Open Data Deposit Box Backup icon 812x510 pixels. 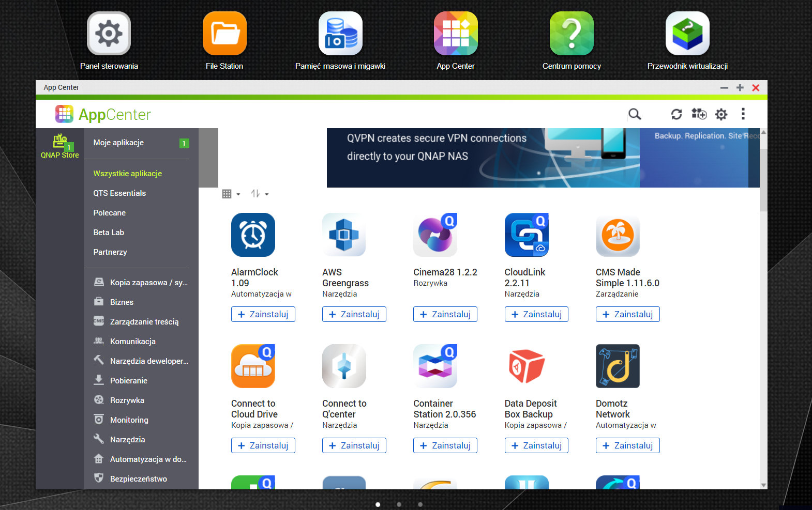[527, 366]
